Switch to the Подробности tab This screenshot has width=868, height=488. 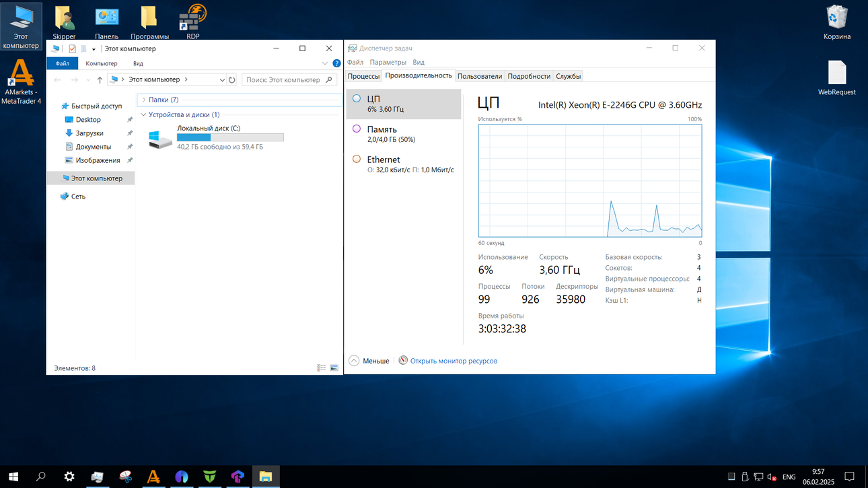(x=529, y=76)
